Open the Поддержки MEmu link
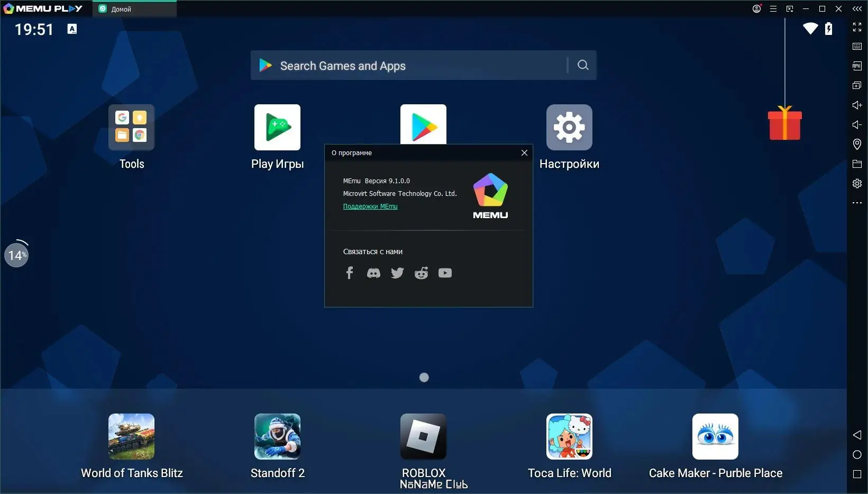 [x=370, y=206]
